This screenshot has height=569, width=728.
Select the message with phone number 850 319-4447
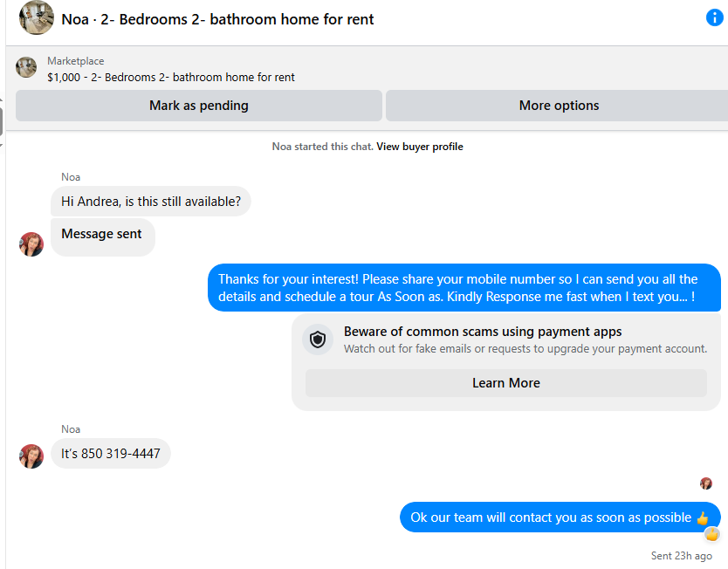111,454
